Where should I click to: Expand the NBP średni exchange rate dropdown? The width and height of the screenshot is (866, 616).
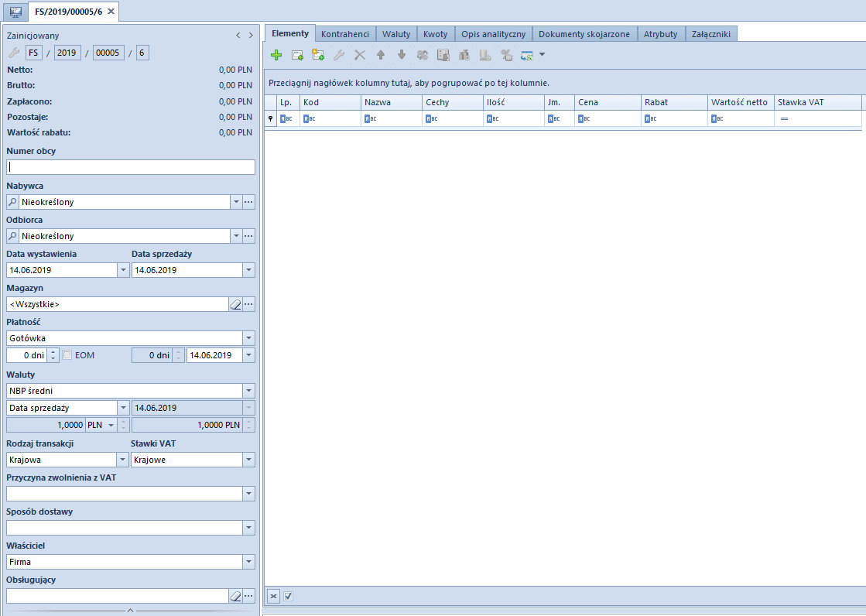click(x=248, y=391)
